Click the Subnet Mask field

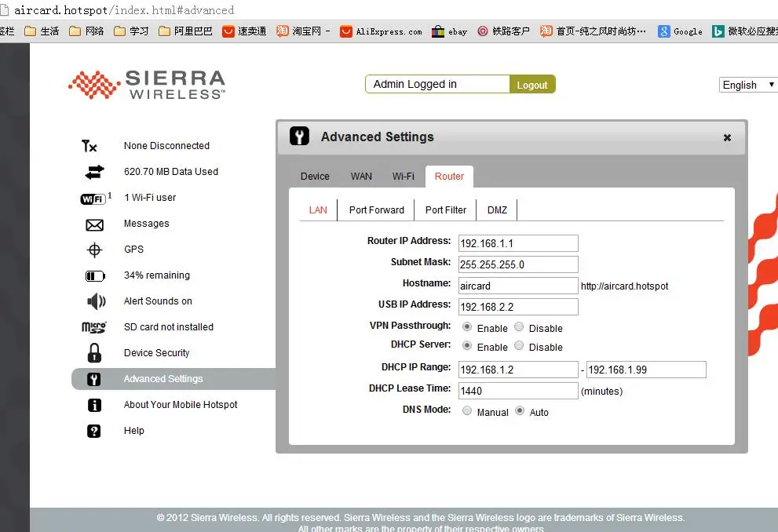point(518,264)
